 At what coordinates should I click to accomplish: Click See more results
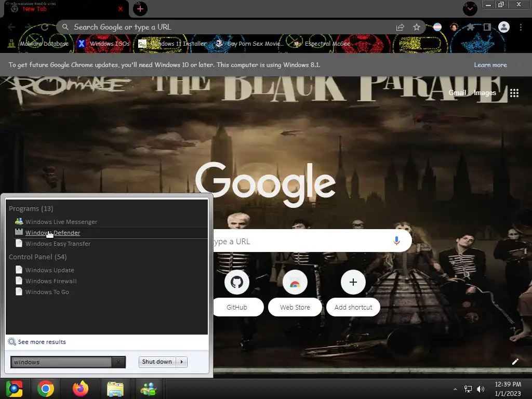37,342
